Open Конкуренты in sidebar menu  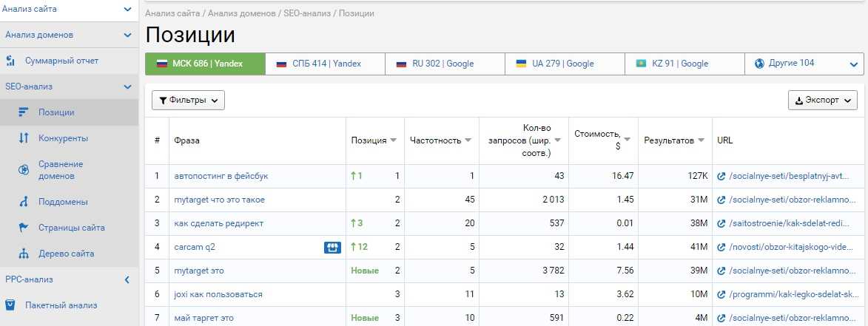pyautogui.click(x=63, y=138)
